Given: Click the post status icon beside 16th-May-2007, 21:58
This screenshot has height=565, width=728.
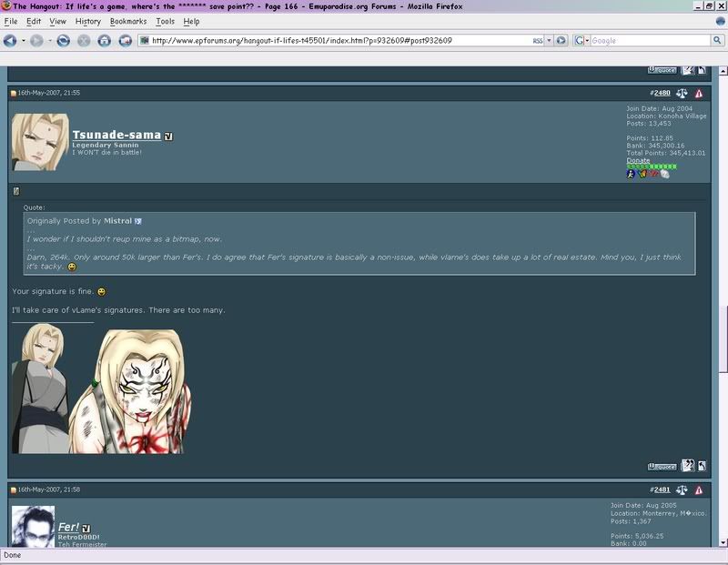Looking at the screenshot, I should [14, 489].
